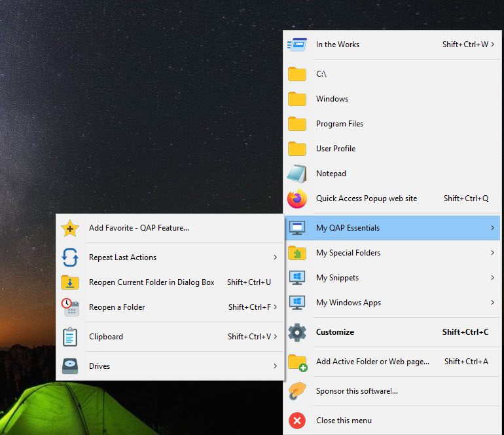Click the Shift+Ctrl+A shortcut label
Image resolution: width=504 pixels, height=435 pixels.
(466, 362)
